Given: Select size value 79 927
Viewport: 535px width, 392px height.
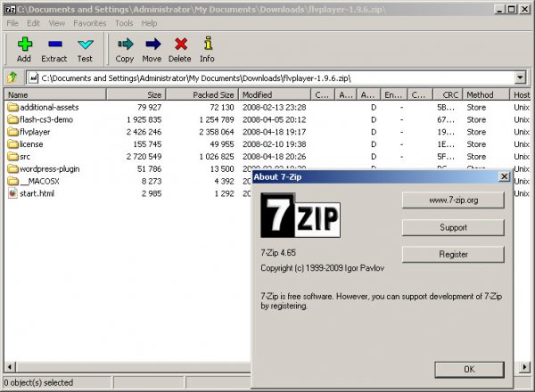Looking at the screenshot, I should (149, 108).
